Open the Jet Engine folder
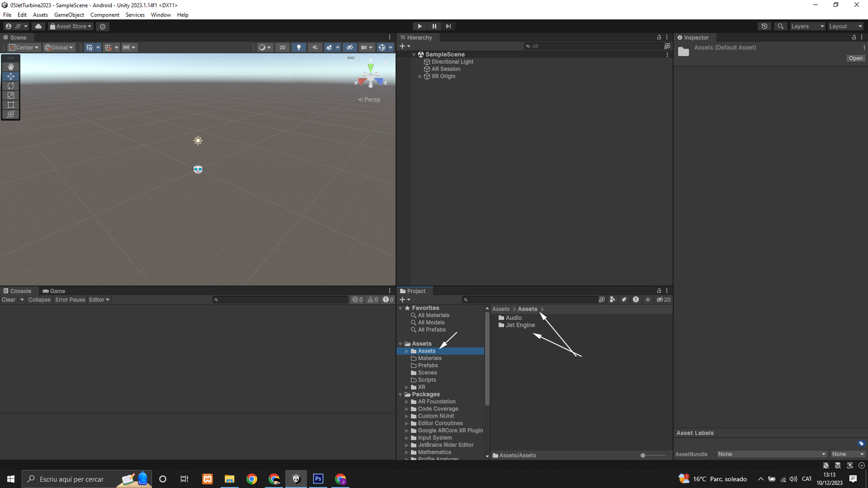This screenshot has height=488, width=868. click(520, 325)
